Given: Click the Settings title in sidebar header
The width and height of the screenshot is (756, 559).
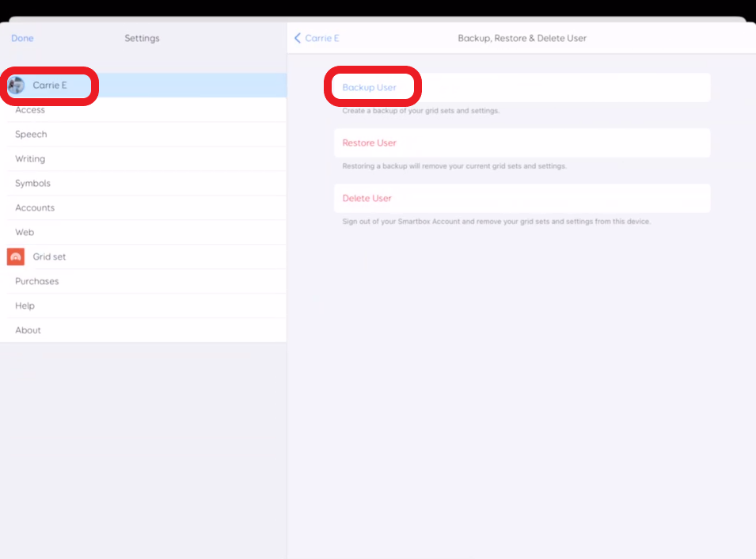Looking at the screenshot, I should (x=142, y=38).
